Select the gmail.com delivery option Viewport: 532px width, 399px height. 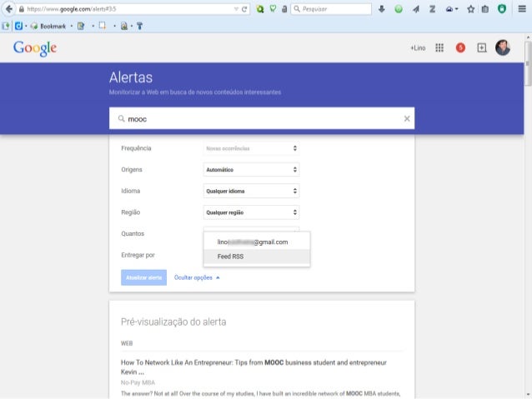pos(257,242)
